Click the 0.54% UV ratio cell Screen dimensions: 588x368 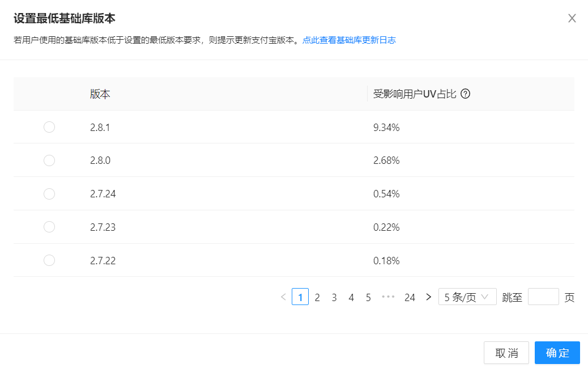(x=386, y=194)
